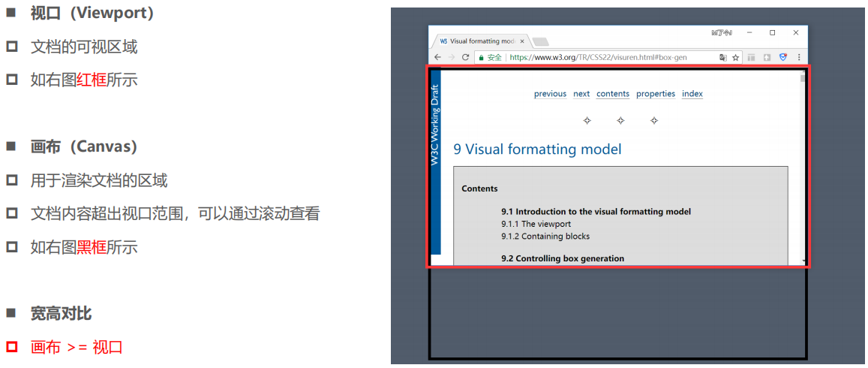Click the blue shield extension icon
The height and width of the screenshot is (368, 868).
click(783, 57)
